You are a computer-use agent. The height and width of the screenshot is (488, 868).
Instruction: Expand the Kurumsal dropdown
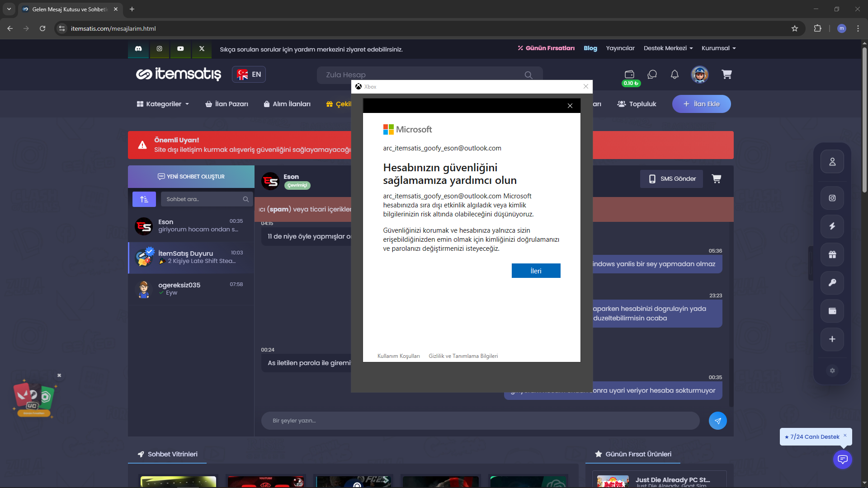(719, 48)
